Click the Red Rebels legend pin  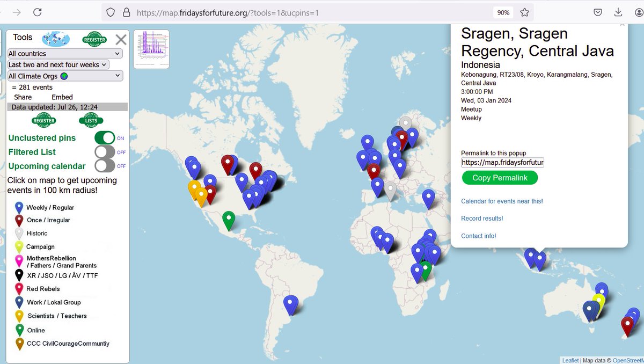[19, 289]
